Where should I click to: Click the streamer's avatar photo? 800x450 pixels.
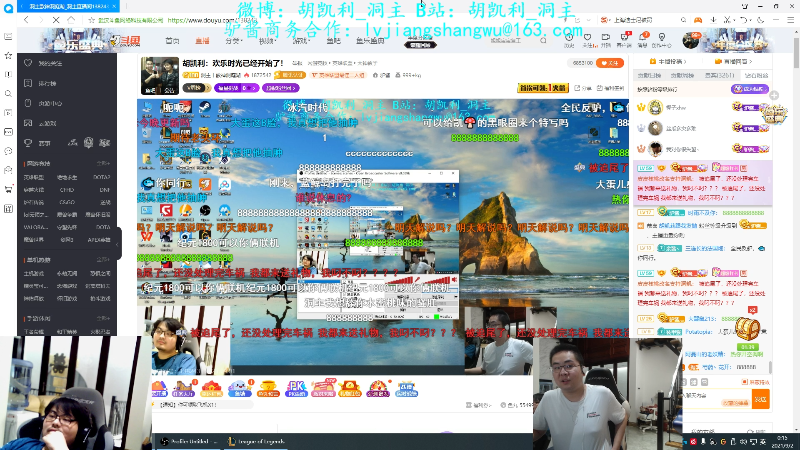point(160,76)
